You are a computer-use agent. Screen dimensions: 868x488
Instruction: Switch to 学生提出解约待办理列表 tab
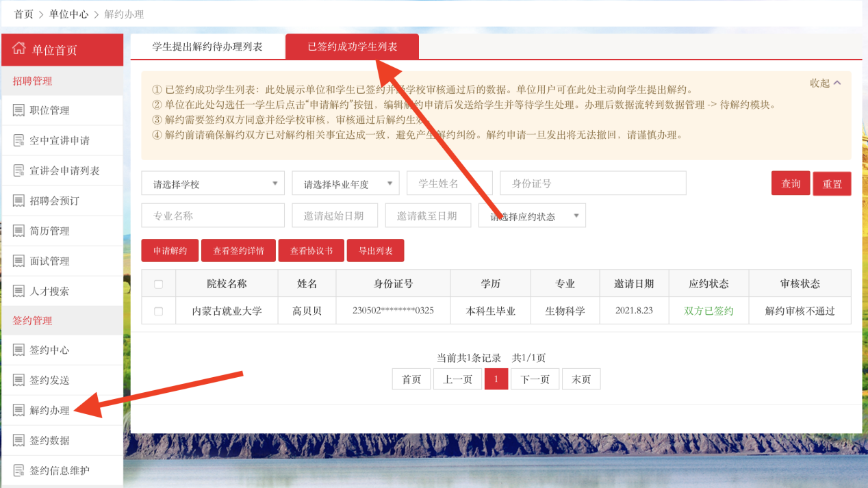[x=207, y=47]
